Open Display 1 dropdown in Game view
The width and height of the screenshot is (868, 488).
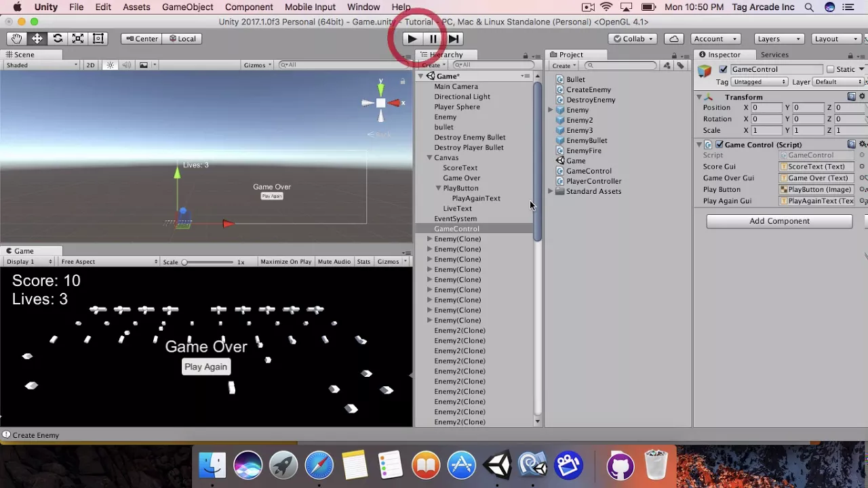[30, 262]
